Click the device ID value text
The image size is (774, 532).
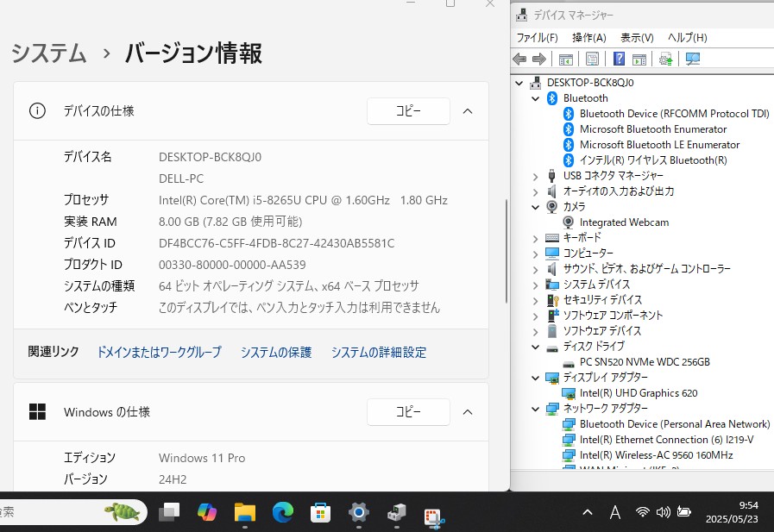pos(276,243)
